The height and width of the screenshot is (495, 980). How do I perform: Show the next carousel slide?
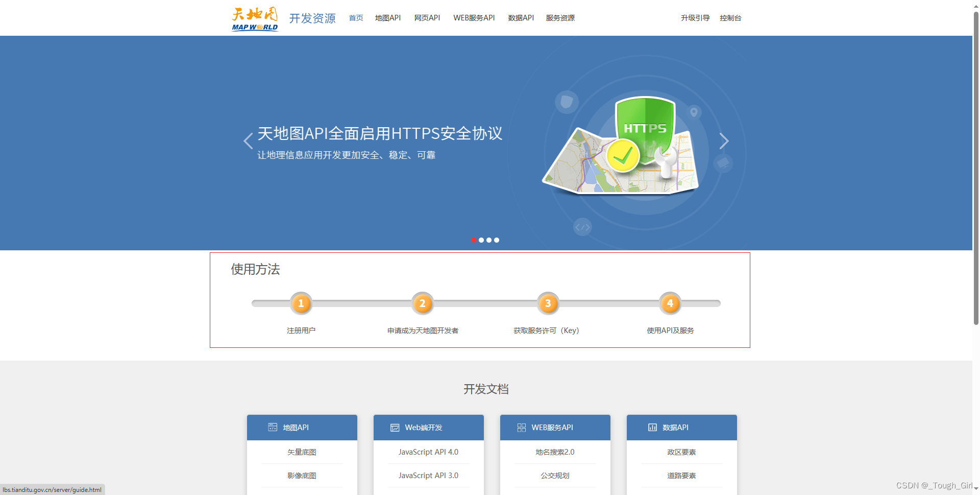[724, 141]
